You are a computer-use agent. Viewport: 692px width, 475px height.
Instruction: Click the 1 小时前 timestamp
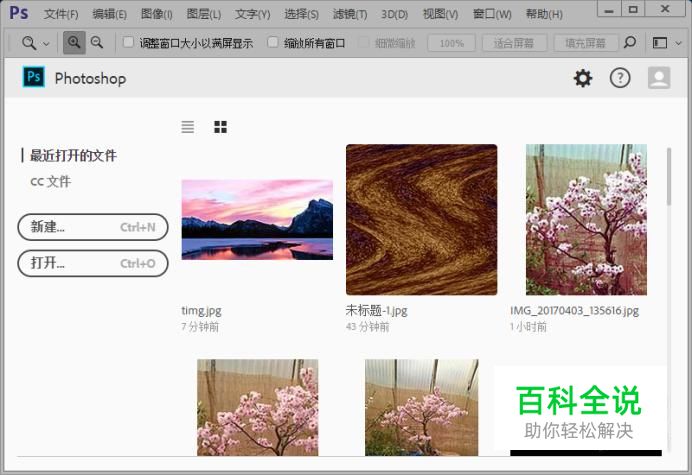pyautogui.click(x=528, y=327)
